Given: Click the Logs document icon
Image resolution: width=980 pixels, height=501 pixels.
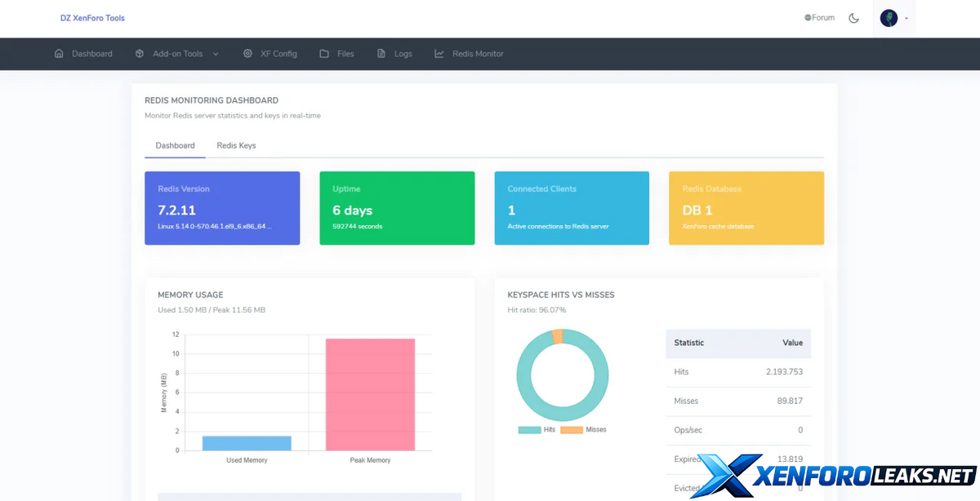Looking at the screenshot, I should pos(381,54).
